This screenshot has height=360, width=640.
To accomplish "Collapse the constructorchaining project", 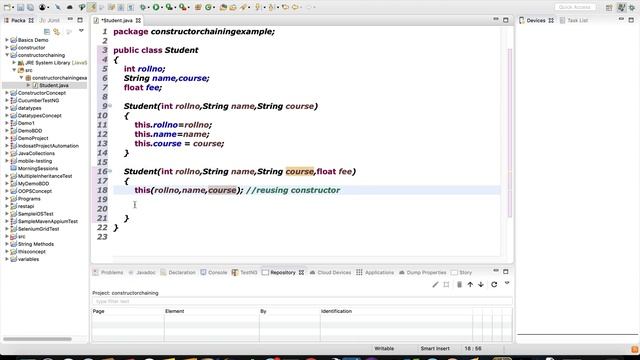I will point(7,55).
